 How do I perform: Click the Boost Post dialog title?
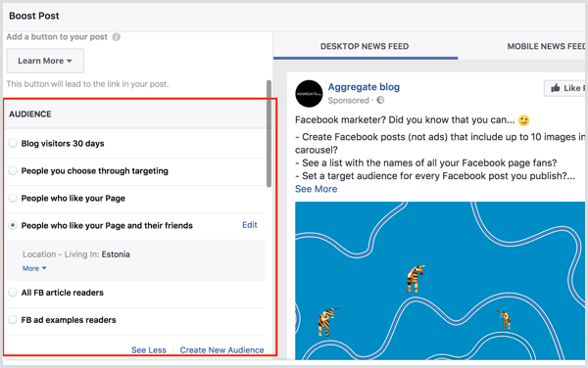34,16
